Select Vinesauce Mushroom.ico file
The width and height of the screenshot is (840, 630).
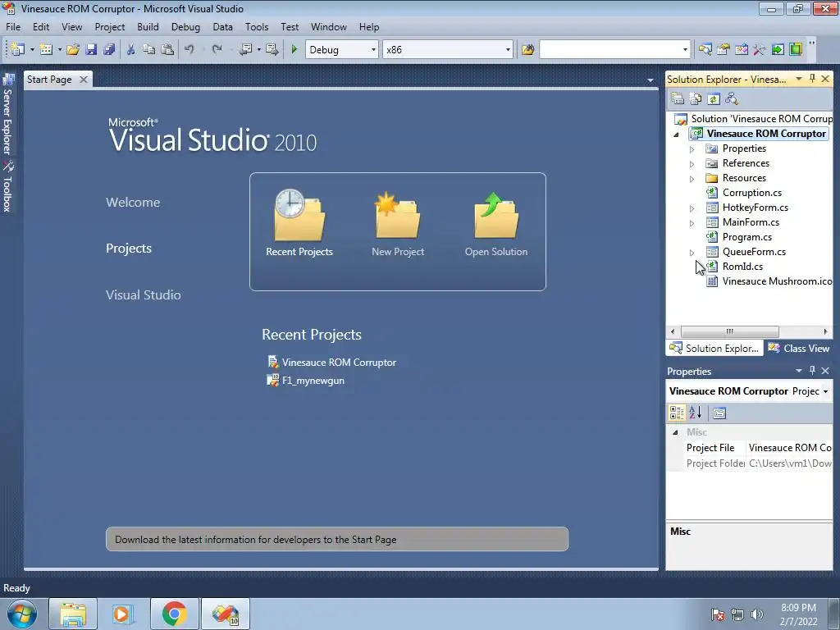(777, 281)
